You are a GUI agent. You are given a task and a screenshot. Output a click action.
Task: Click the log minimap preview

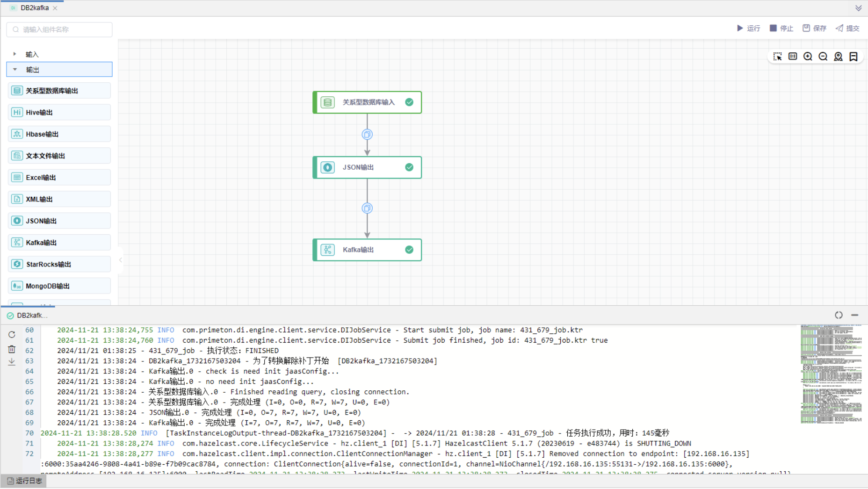831,374
